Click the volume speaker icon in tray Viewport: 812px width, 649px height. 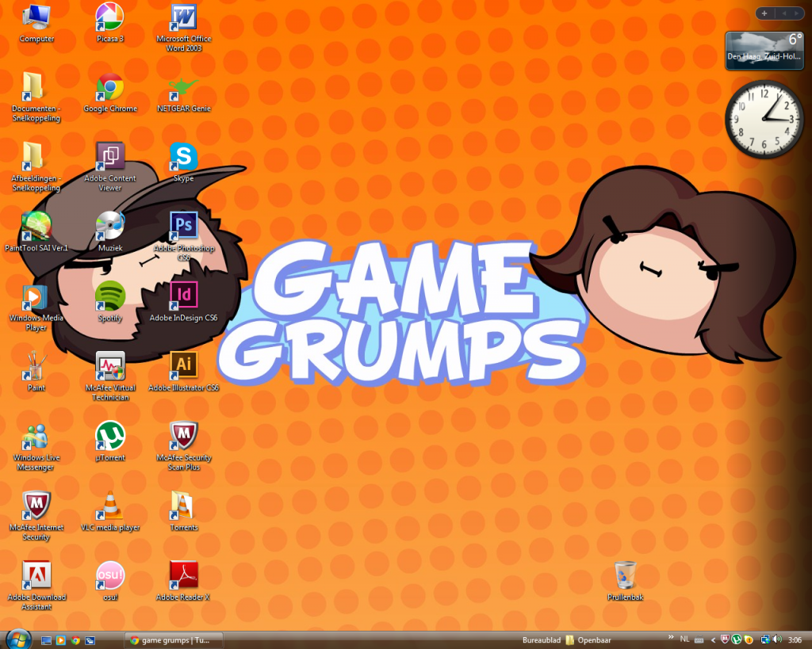click(777, 639)
